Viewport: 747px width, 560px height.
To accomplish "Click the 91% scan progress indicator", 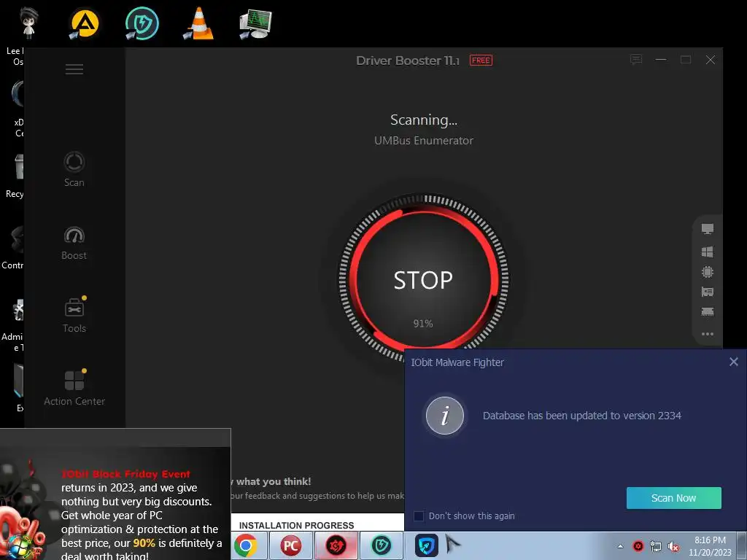I will click(423, 324).
